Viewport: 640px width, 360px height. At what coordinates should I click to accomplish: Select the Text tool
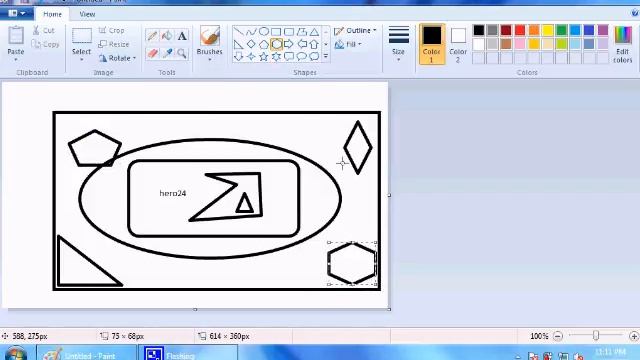[x=182, y=36]
